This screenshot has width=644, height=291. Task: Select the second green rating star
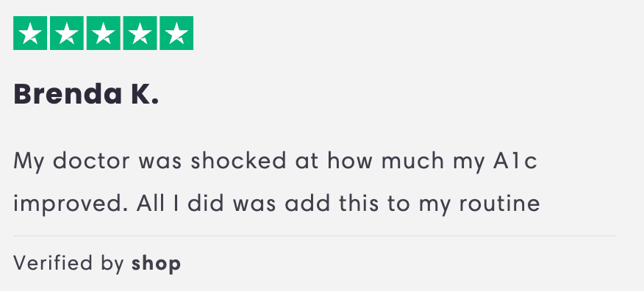pyautogui.click(x=67, y=33)
